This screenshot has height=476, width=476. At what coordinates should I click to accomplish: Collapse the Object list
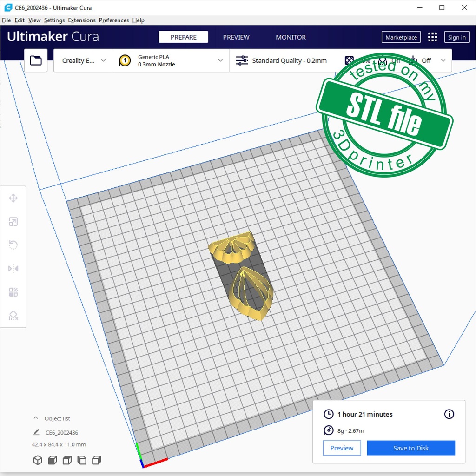click(x=36, y=418)
